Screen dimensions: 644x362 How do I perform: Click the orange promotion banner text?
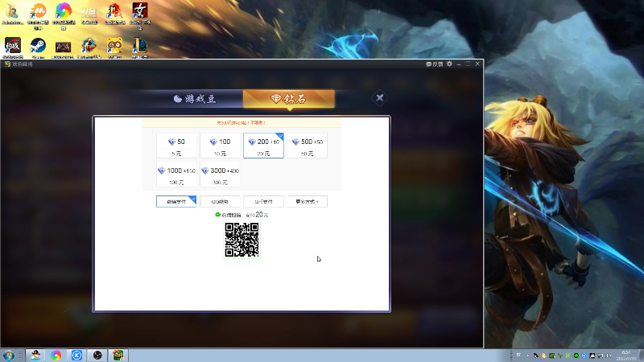coord(242,123)
